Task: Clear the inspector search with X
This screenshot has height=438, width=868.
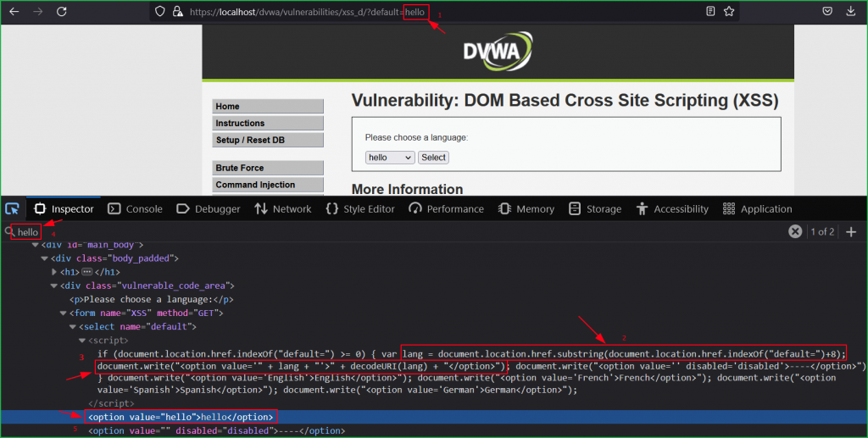Action: [795, 231]
